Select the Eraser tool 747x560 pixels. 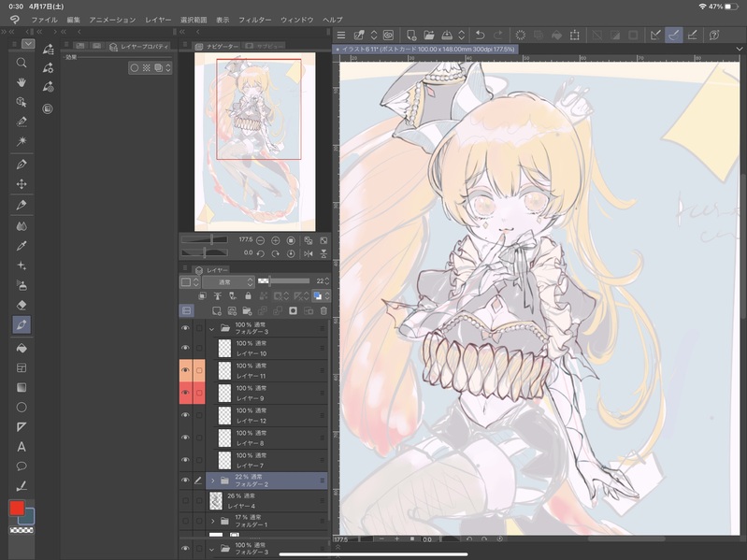22,304
